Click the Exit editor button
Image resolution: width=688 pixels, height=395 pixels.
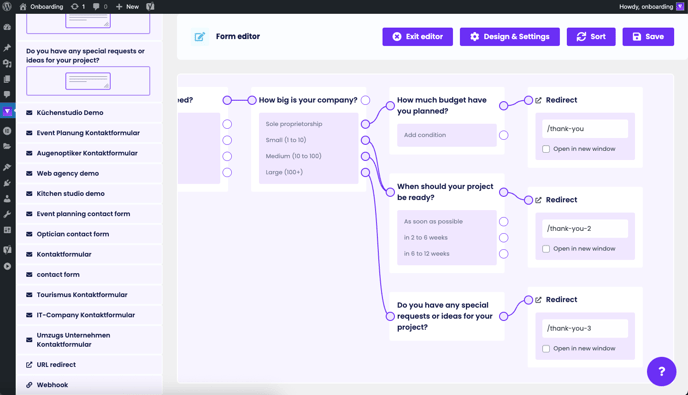[x=417, y=37]
